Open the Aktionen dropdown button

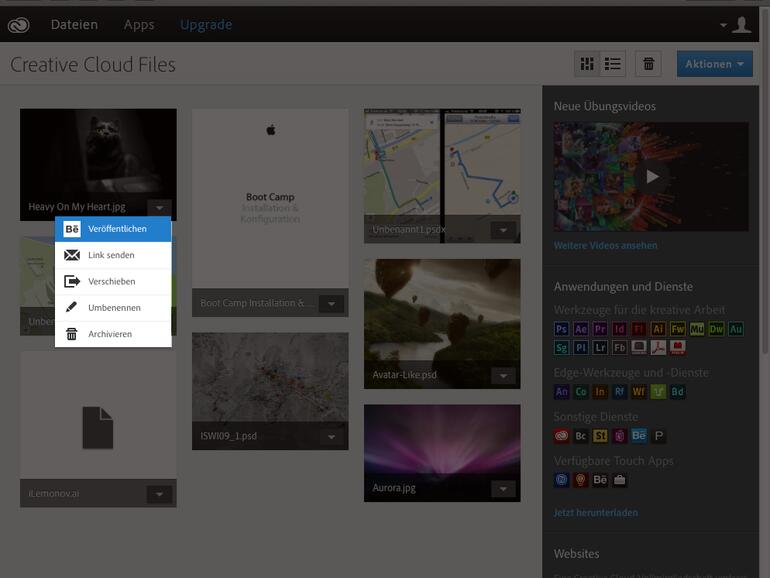coord(715,64)
